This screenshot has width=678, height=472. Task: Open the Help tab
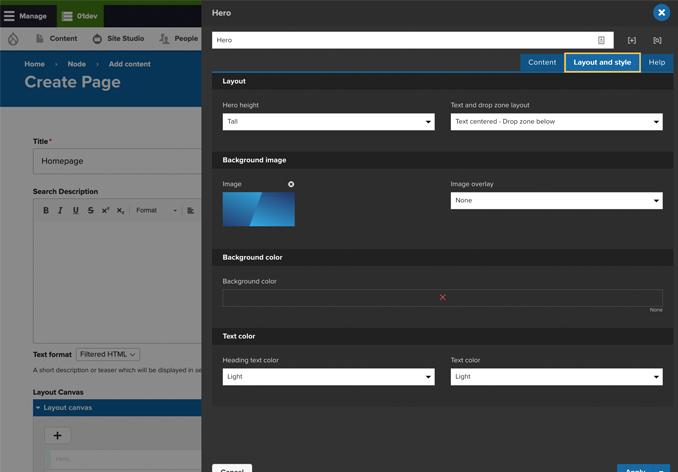click(x=657, y=62)
